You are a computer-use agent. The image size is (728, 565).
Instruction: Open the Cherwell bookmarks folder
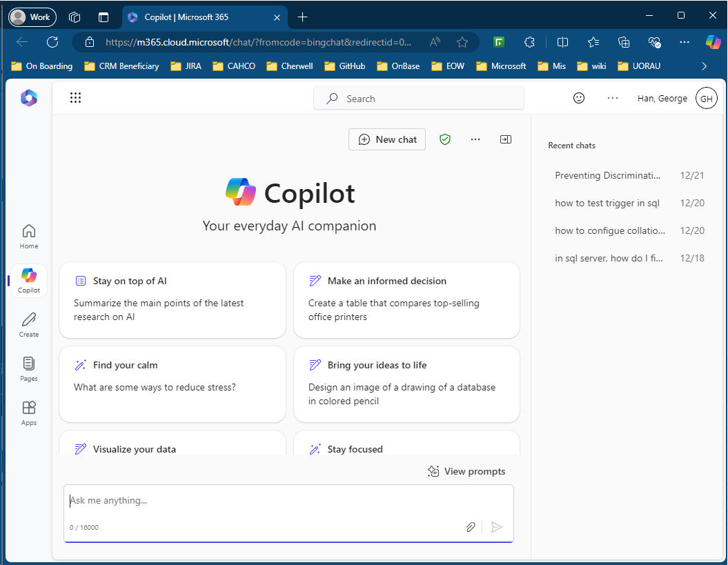(x=290, y=66)
